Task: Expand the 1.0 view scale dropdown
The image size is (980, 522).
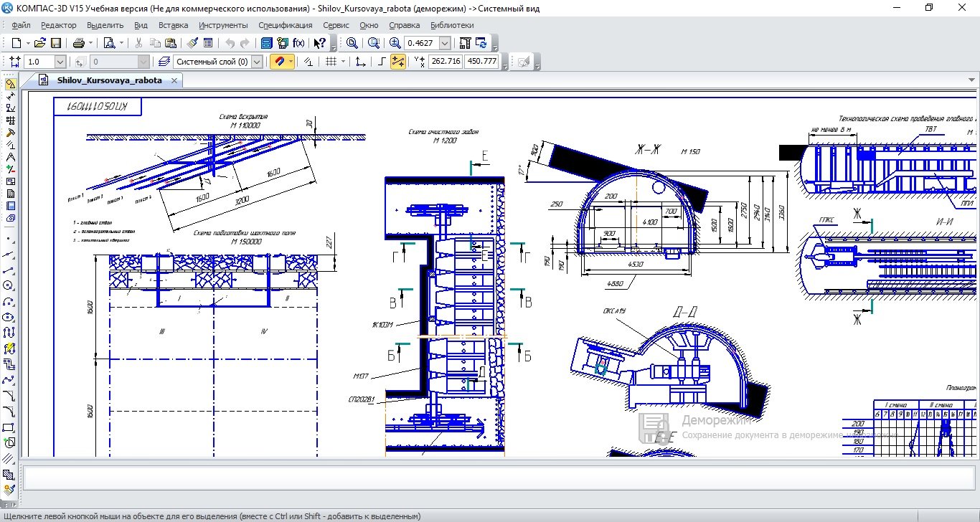Action: pyautogui.click(x=60, y=62)
